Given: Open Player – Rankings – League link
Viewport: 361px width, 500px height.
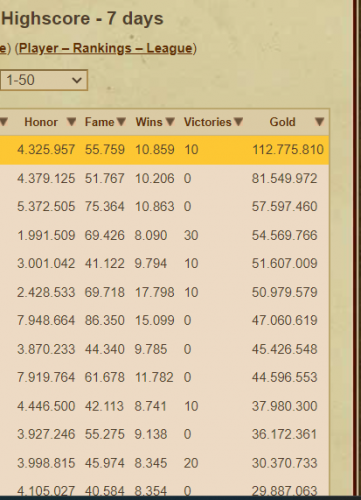Looking at the screenshot, I should [106, 48].
